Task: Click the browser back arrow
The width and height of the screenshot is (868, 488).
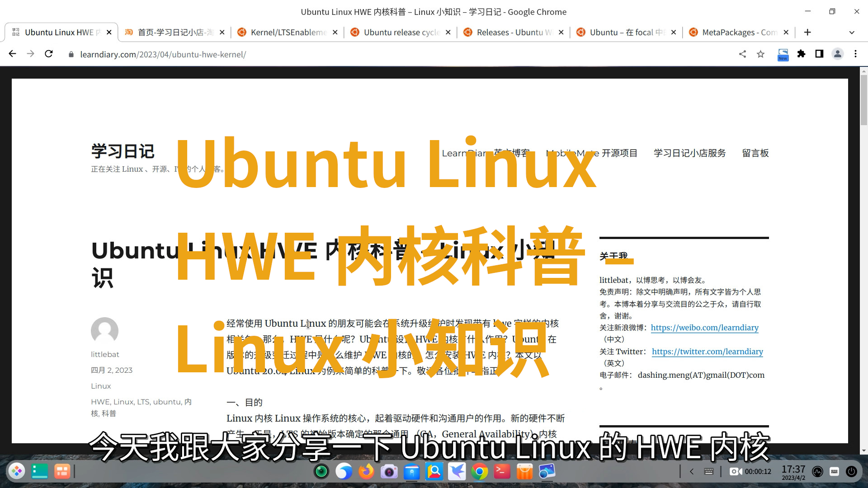Action: click(12, 54)
